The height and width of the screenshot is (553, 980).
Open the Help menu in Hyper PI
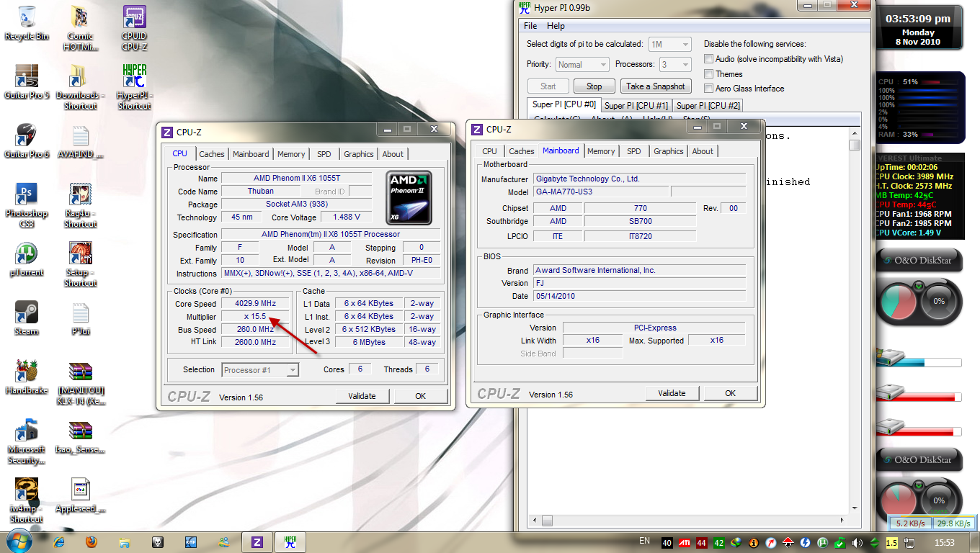tap(556, 26)
